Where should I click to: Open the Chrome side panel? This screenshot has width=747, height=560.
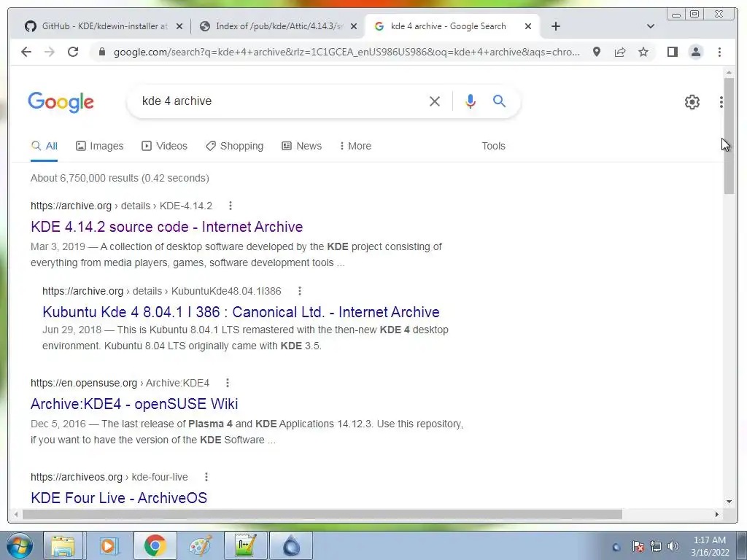(672, 52)
